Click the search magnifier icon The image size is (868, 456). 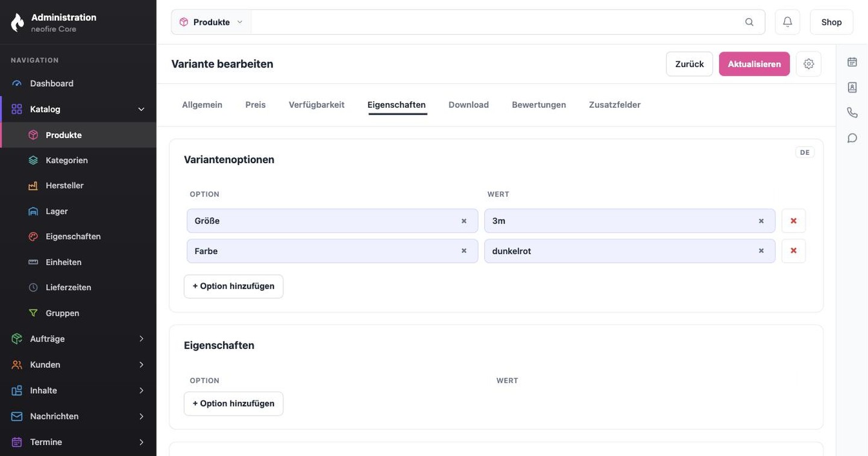749,22
